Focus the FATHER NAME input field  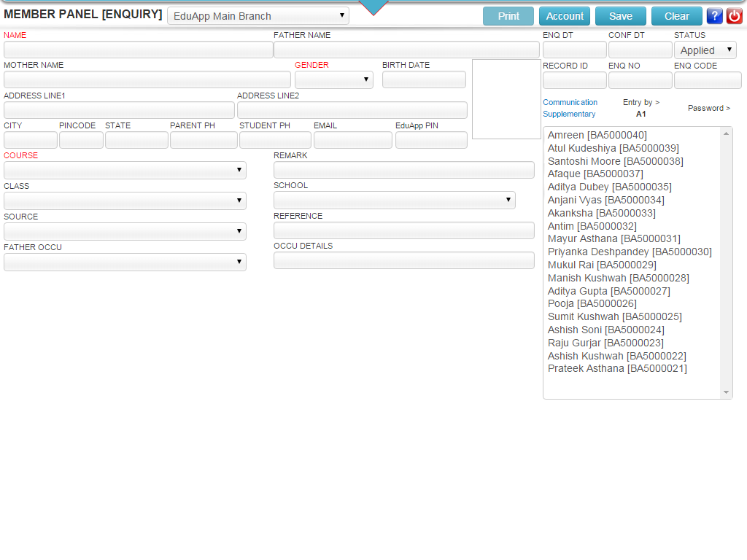tap(406, 50)
